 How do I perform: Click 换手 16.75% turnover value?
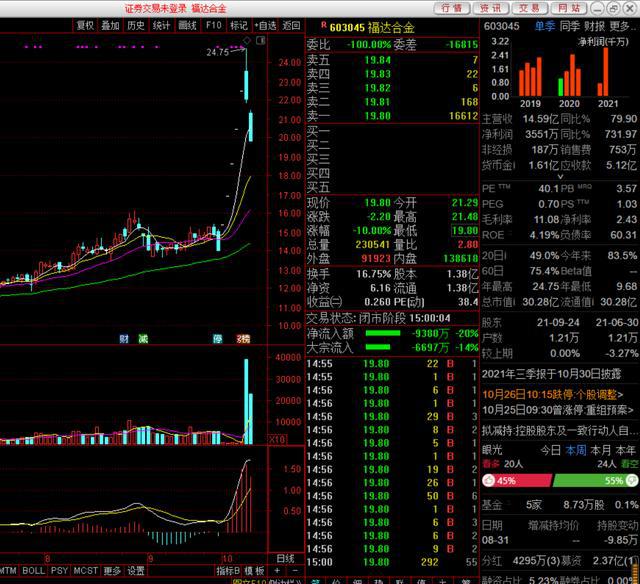[373, 274]
